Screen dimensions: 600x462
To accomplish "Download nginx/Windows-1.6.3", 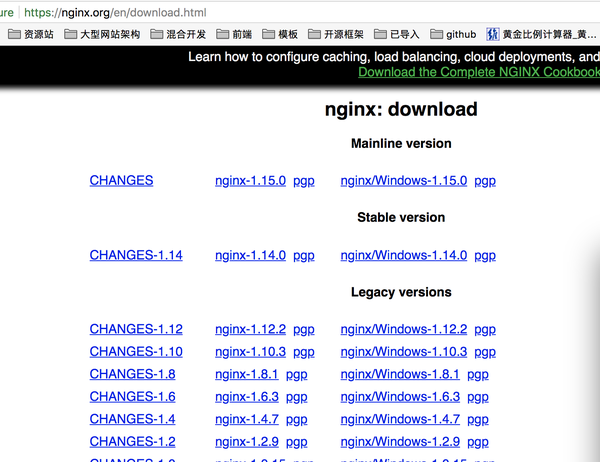I will [x=400, y=397].
